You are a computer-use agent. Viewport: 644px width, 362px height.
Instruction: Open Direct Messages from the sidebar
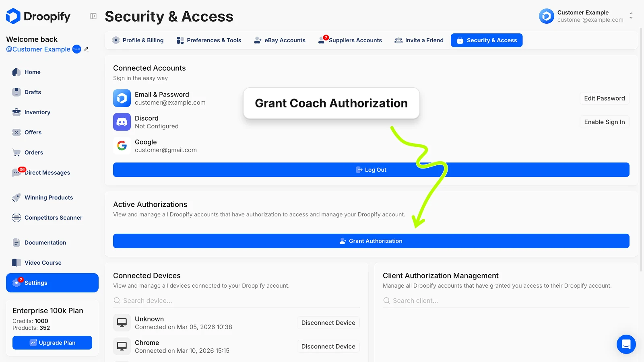(x=47, y=173)
